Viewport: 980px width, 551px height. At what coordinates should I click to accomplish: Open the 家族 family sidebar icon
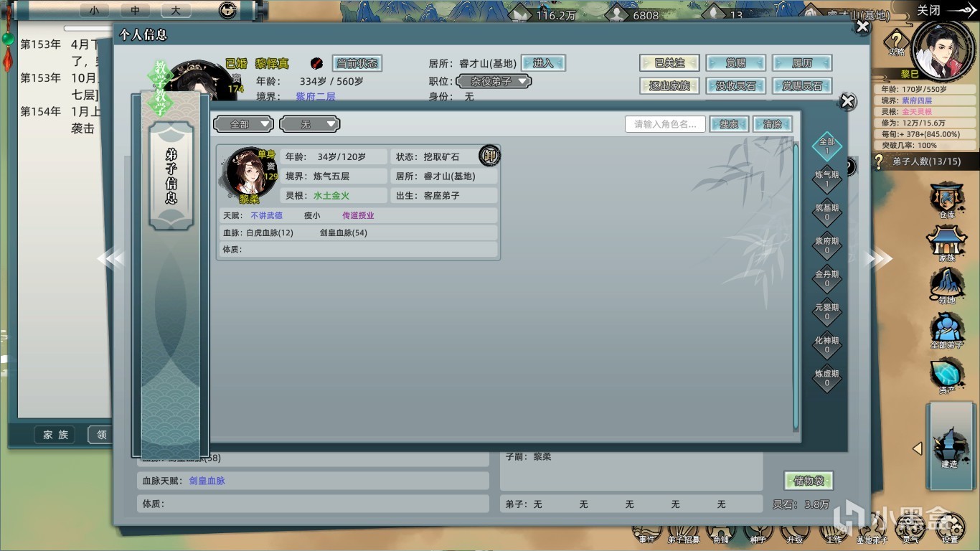point(947,244)
